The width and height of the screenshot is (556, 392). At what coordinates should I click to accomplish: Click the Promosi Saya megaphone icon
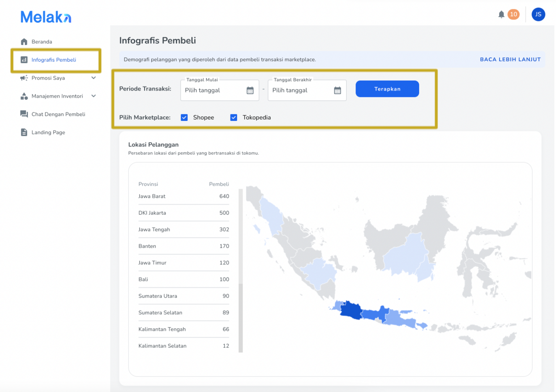pos(24,78)
